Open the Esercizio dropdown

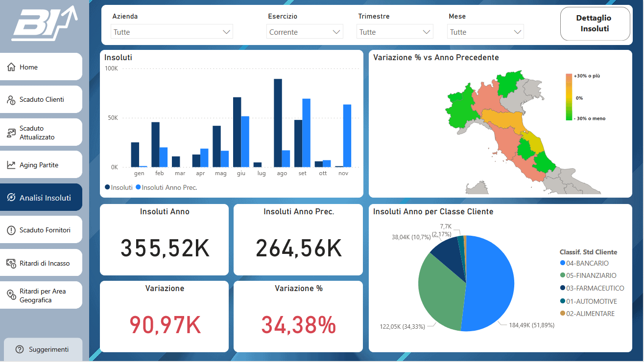click(305, 32)
